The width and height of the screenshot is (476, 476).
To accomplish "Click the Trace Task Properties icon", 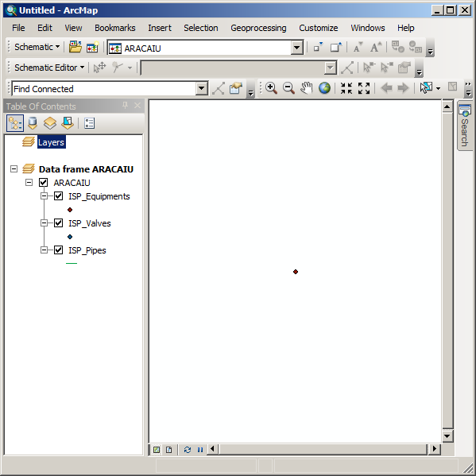I will (236, 88).
